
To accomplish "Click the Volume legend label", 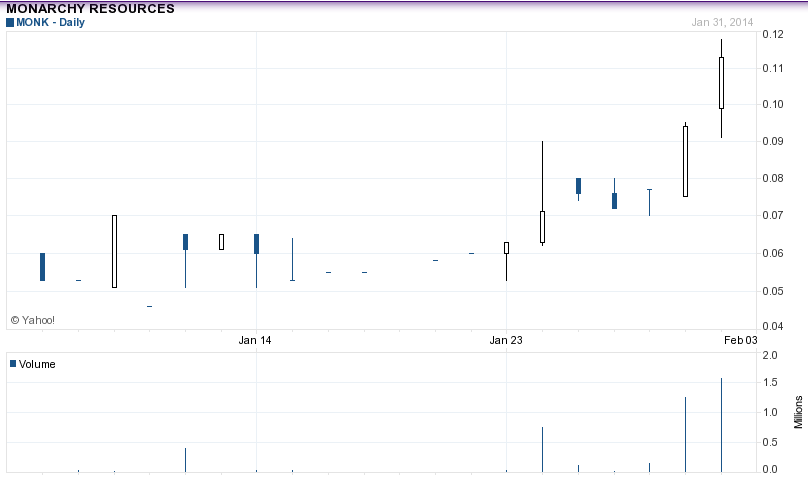I will click(x=37, y=364).
